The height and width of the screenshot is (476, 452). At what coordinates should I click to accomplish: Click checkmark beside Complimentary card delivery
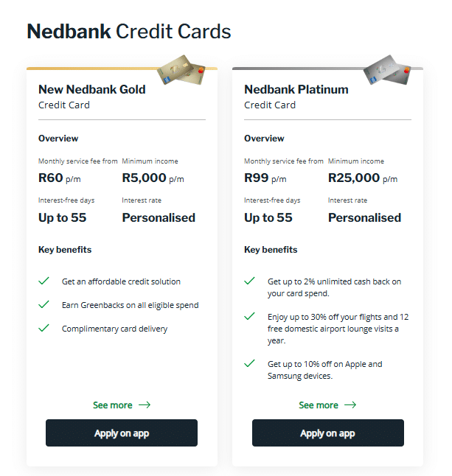tap(44, 328)
